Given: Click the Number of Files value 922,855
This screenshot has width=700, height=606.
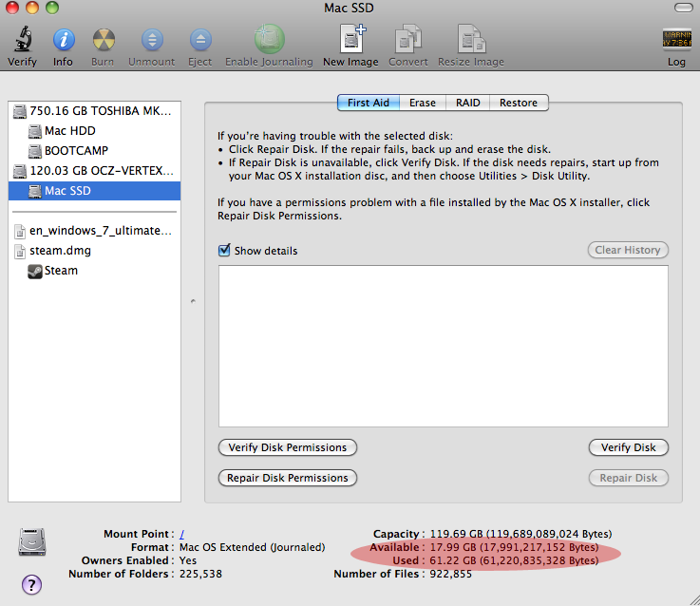Looking at the screenshot, I should point(450,575).
